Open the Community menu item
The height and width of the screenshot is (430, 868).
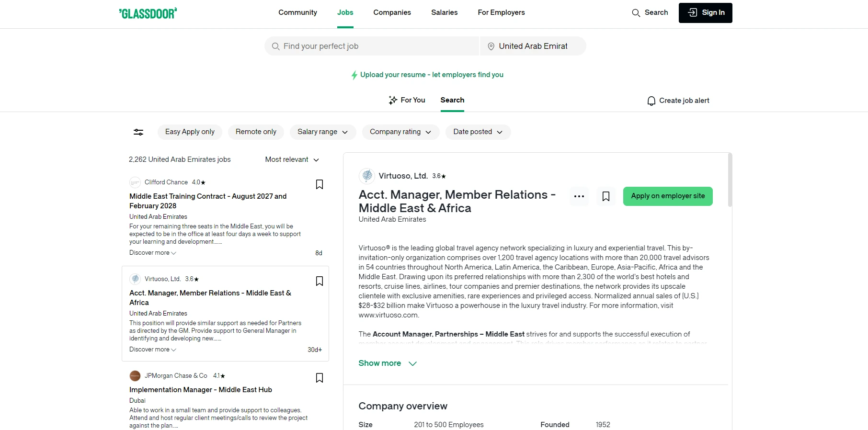coord(297,13)
